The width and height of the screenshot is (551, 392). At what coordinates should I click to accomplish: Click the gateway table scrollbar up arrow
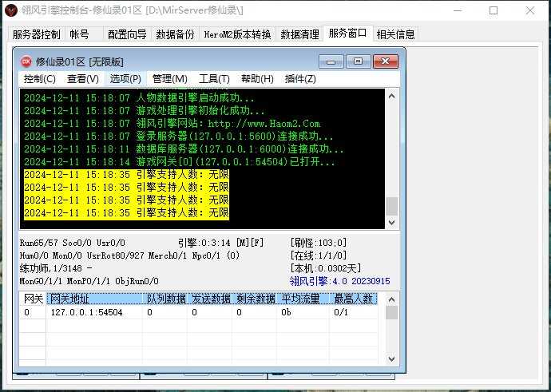pyautogui.click(x=391, y=300)
